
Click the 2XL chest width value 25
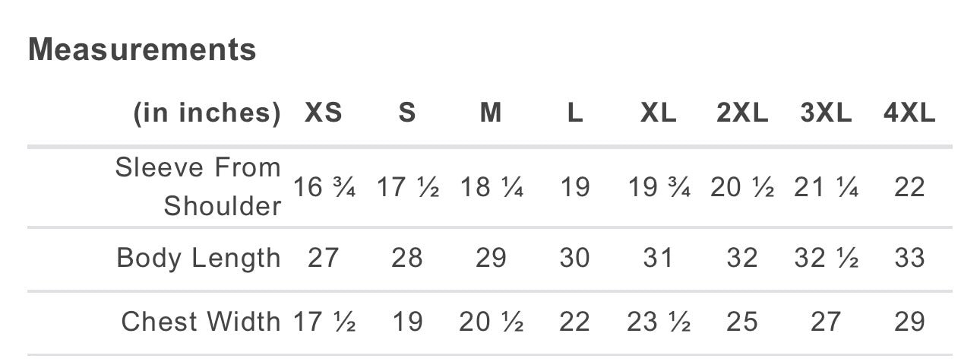pyautogui.click(x=742, y=322)
